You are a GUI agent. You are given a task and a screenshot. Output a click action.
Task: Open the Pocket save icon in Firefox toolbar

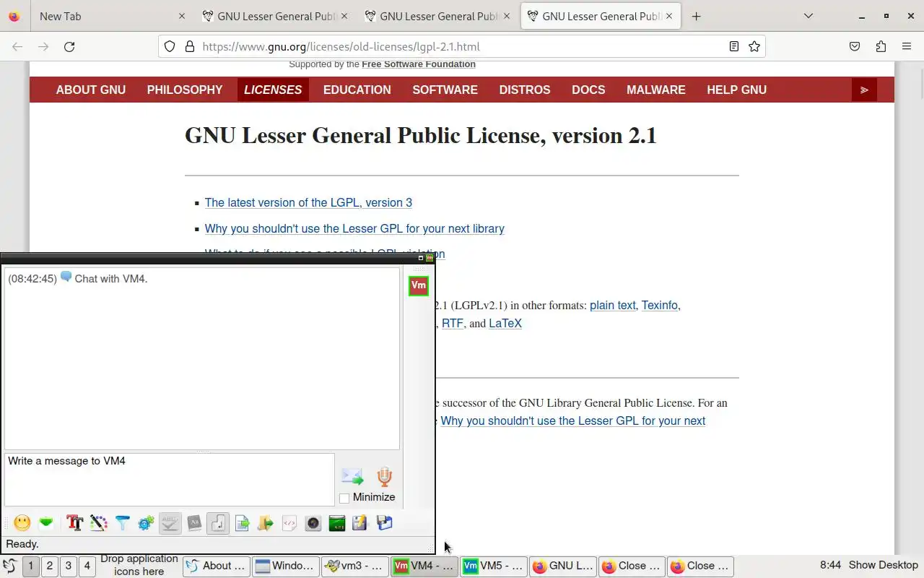(x=855, y=46)
